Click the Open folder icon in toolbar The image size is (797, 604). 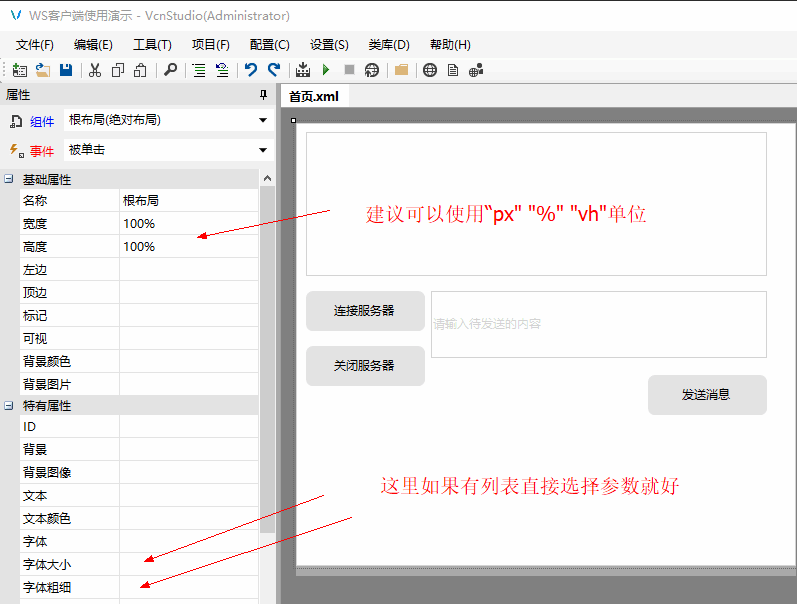click(43, 70)
